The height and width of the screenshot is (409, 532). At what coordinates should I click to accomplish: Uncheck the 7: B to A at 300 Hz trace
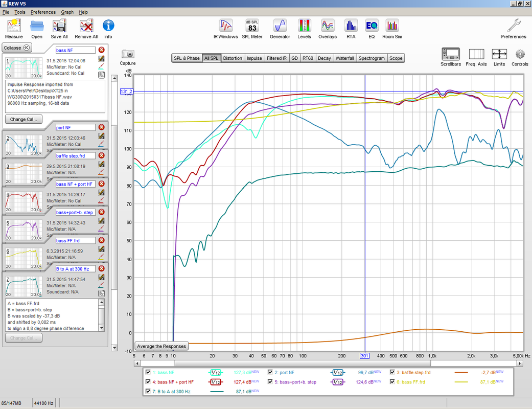tap(148, 391)
